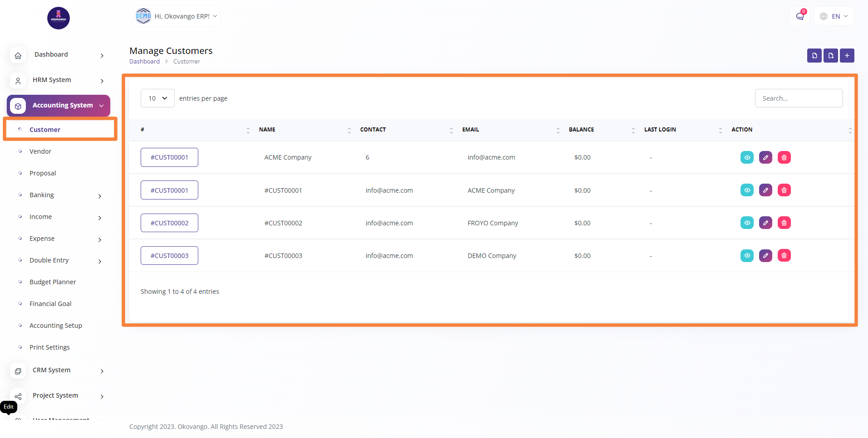
Task: Select Budget Planner in the sidebar
Action: (x=53, y=282)
